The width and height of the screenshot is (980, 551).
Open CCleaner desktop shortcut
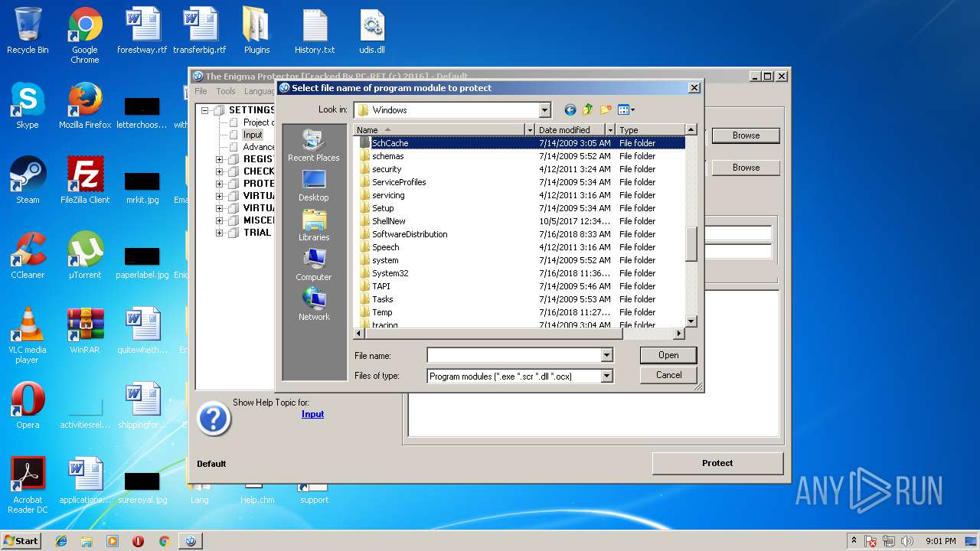click(28, 256)
